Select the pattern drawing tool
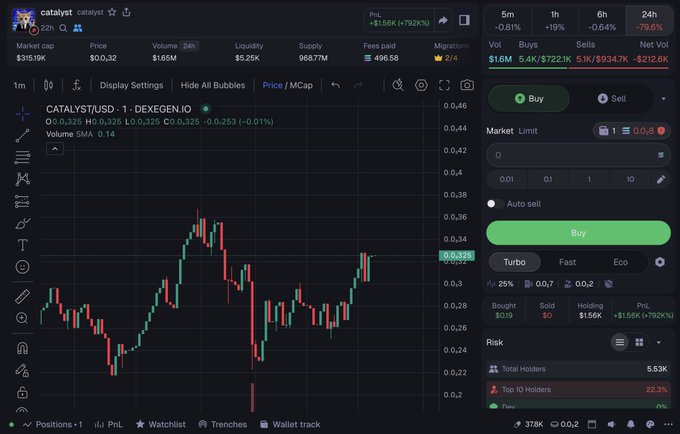Image resolution: width=680 pixels, height=434 pixels. click(x=23, y=179)
